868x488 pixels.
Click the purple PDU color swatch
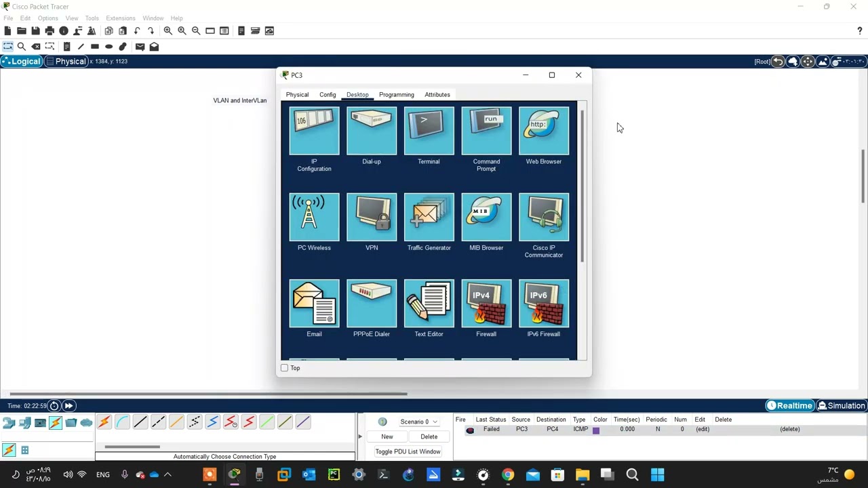pos(596,430)
